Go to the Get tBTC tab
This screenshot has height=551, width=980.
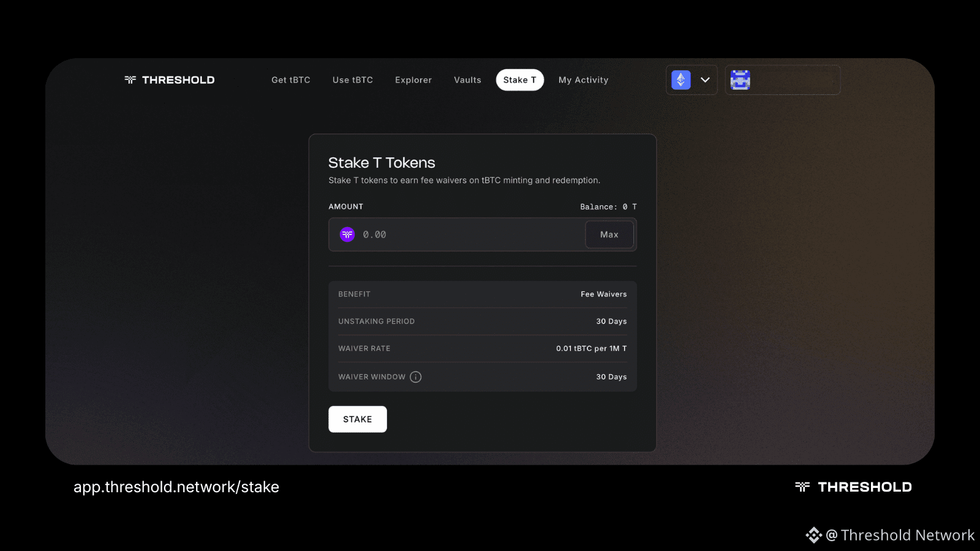(291, 80)
